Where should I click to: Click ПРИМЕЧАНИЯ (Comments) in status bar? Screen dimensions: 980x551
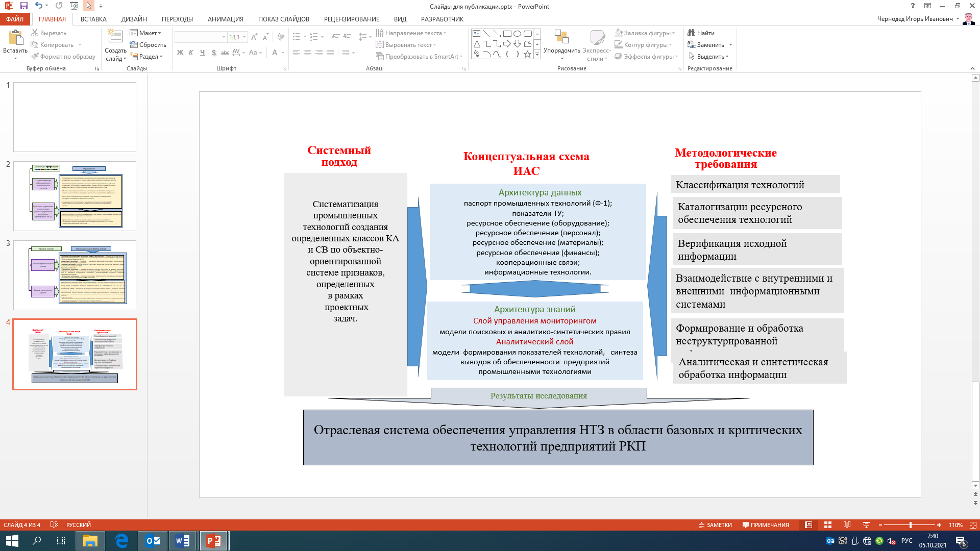click(x=766, y=525)
